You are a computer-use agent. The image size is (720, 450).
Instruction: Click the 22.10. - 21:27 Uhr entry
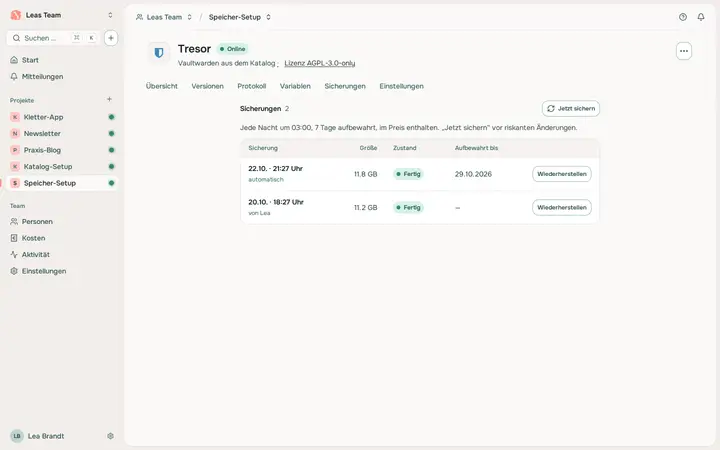point(276,169)
